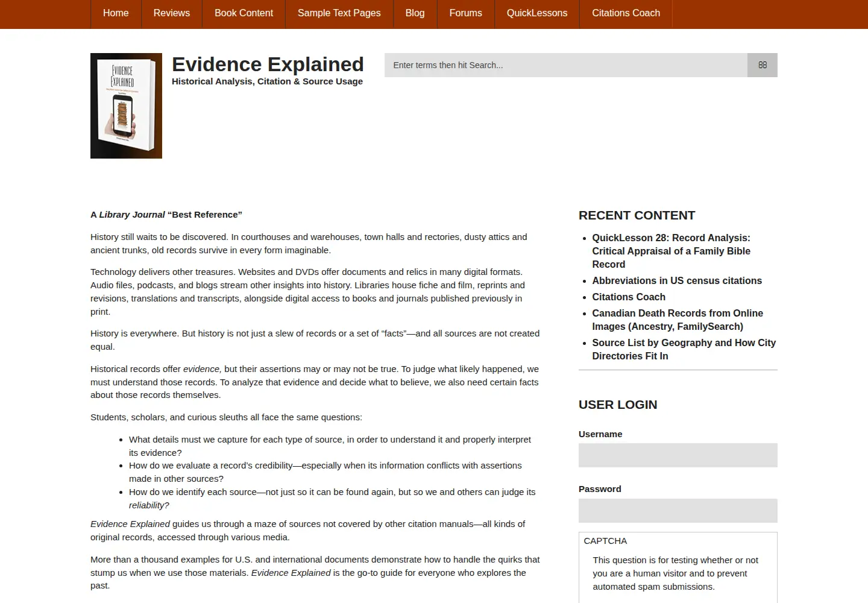This screenshot has height=603, width=868.
Task: Click into the Username field
Action: (678, 455)
